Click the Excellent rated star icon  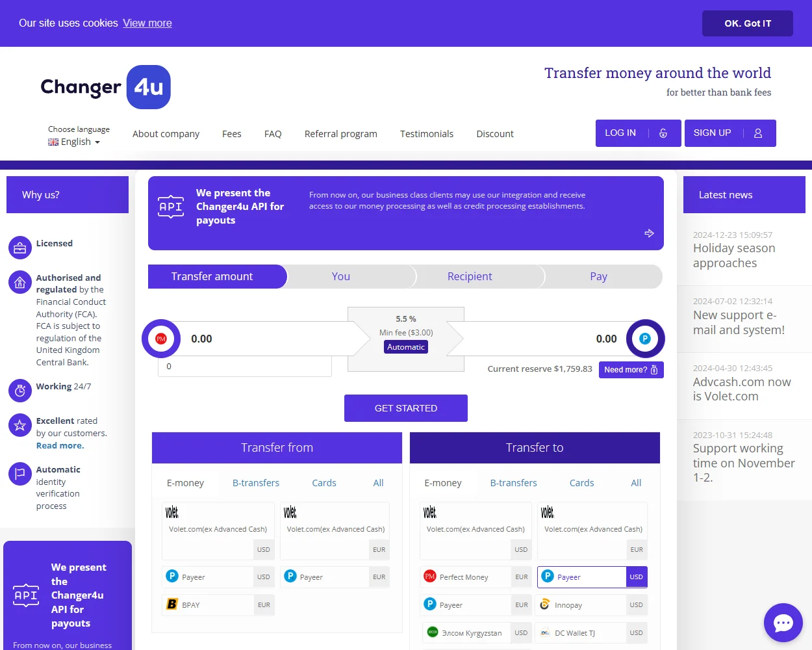(x=20, y=425)
